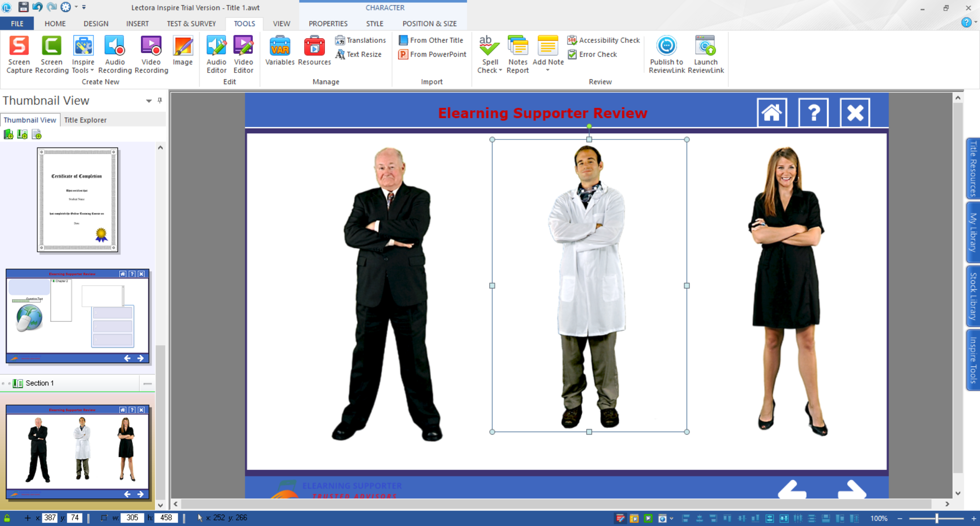Open the Audio Editor tool
This screenshot has height=526, width=980.
pyautogui.click(x=216, y=46)
